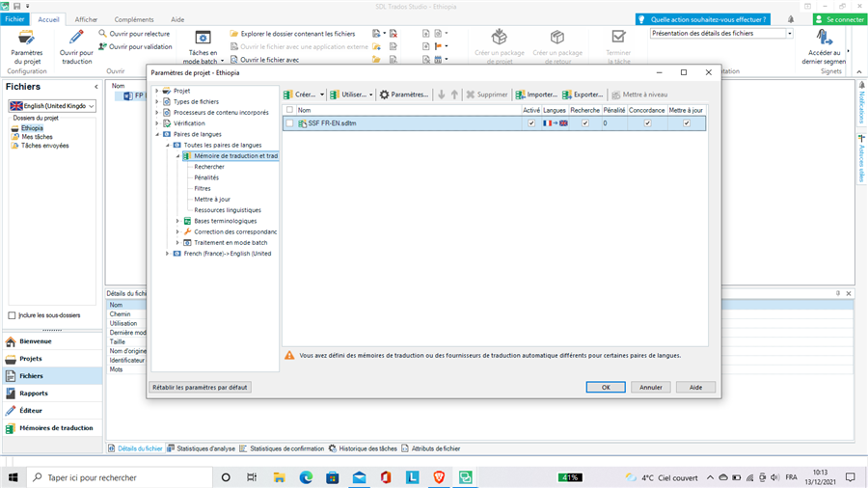Viewport: 868px width, 488px height.
Task: Select checkbox for SSF FR-EN.sdltm row
Action: coord(289,123)
